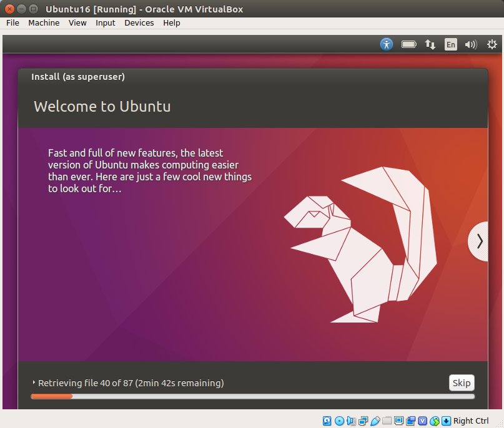Viewport: 504px width, 428px height.
Task: Close the VirtualBox window with red button
Action: (9, 9)
